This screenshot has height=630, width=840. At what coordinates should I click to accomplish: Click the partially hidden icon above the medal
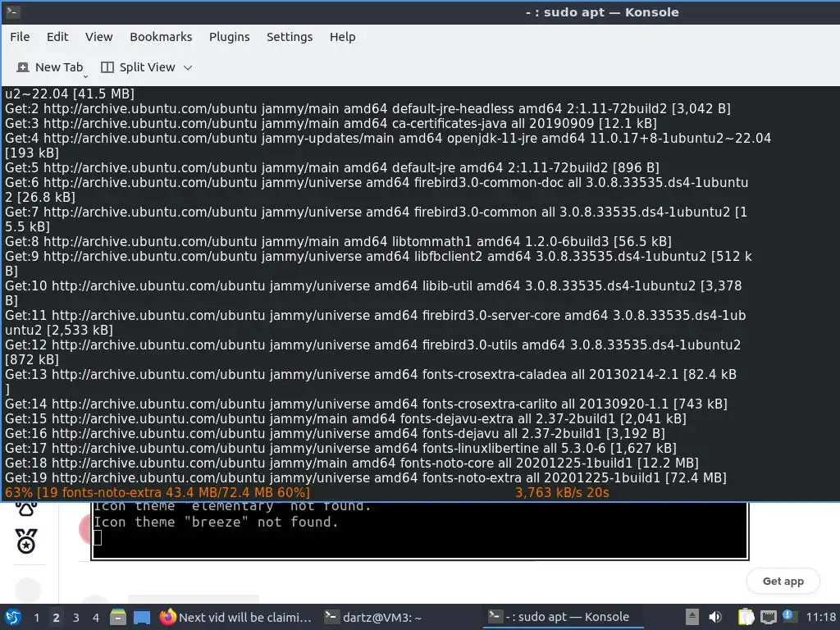[26, 509]
